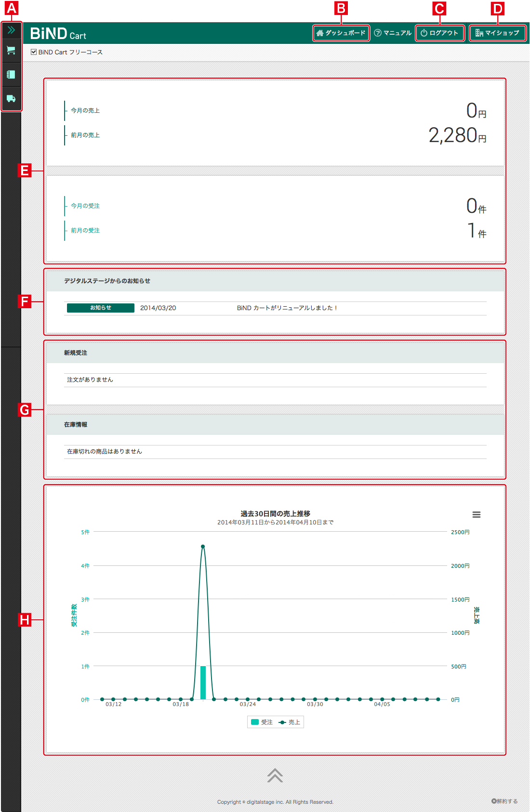Click the 在庫情報 section header
530x812 pixels.
tap(275, 425)
